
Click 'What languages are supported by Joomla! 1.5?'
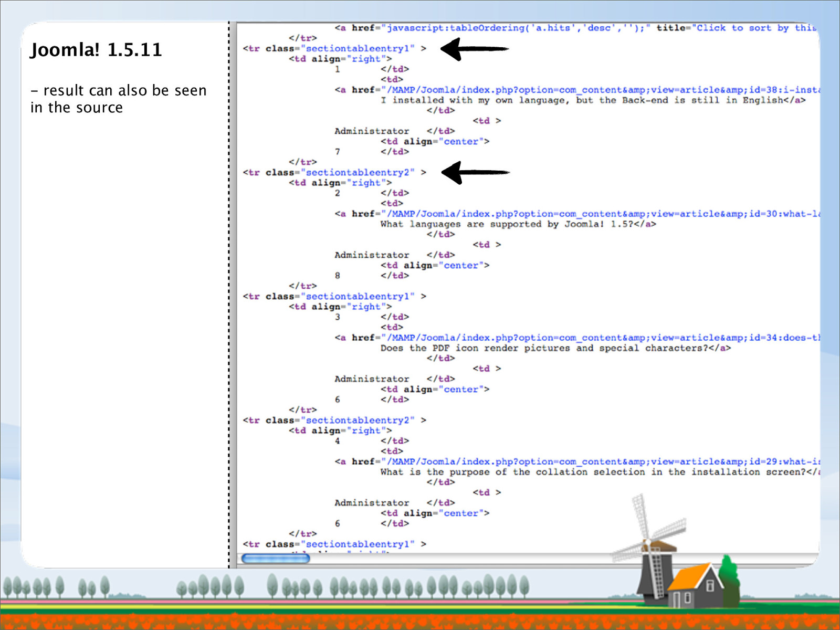(507, 224)
